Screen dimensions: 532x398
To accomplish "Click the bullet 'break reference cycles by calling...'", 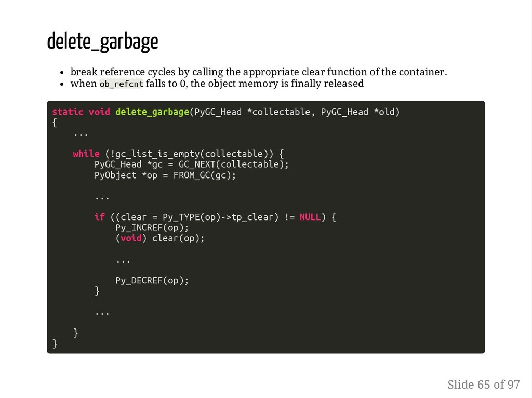I will point(259,72).
